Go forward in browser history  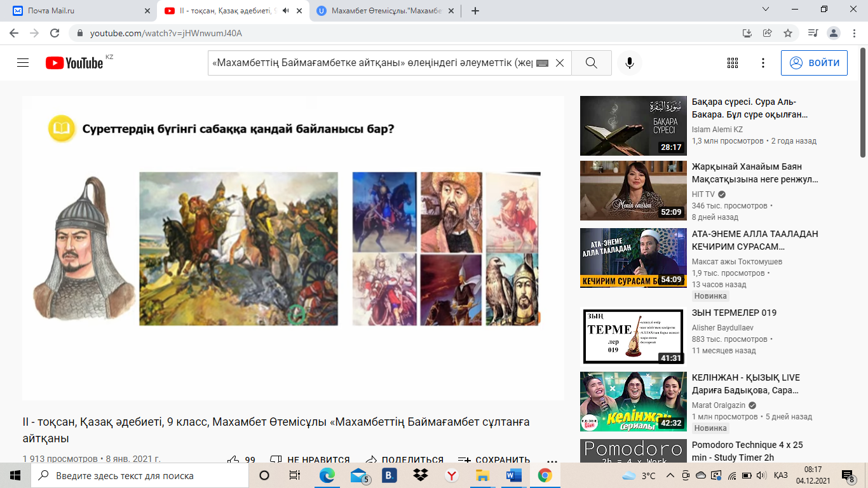[x=34, y=33]
